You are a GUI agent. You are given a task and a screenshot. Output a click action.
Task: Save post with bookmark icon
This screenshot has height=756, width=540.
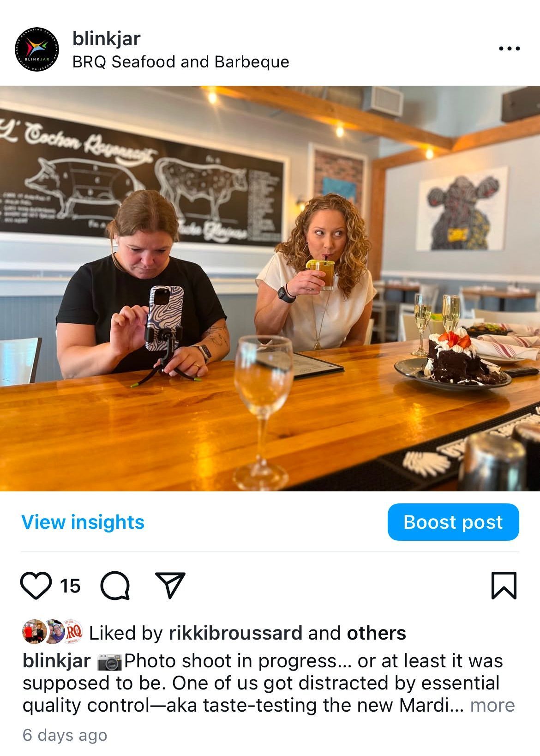(x=504, y=585)
